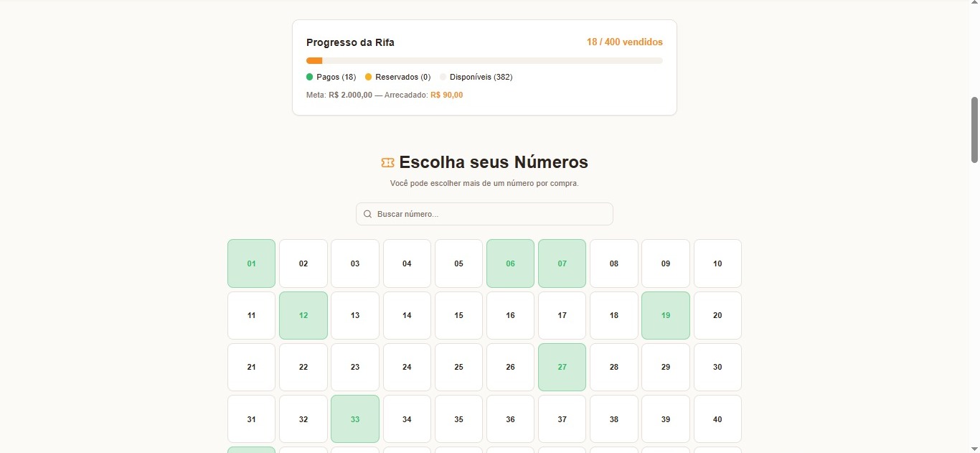Click the ticket icon beside 'Escolha seus Números'
This screenshot has width=980, height=453.
point(387,162)
